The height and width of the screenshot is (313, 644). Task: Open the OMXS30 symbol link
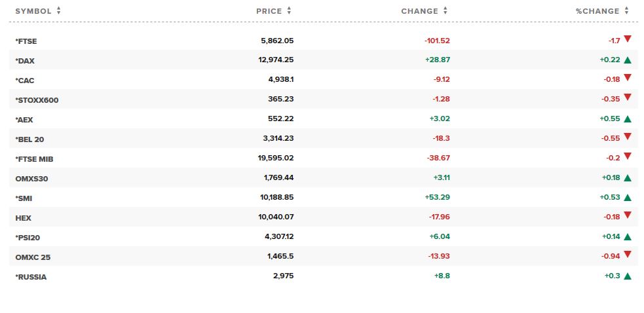coord(31,179)
